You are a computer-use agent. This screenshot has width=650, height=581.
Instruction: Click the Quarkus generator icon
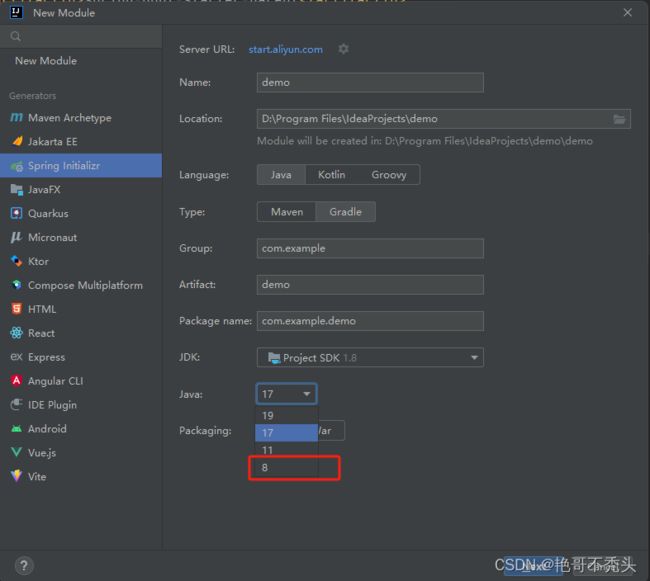17,213
